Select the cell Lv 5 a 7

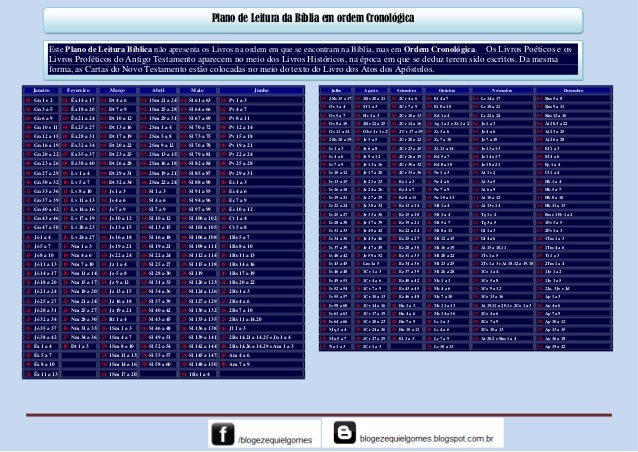tap(79, 182)
